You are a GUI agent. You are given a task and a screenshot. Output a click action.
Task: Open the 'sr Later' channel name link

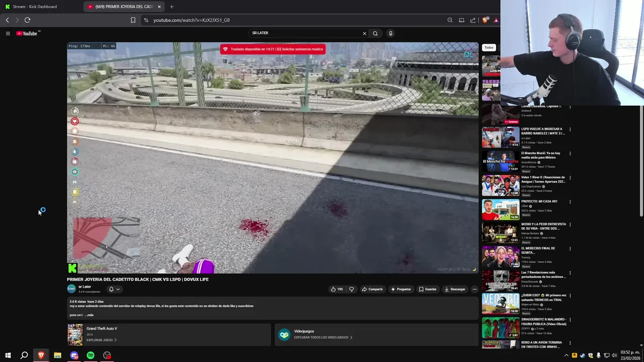click(x=85, y=287)
